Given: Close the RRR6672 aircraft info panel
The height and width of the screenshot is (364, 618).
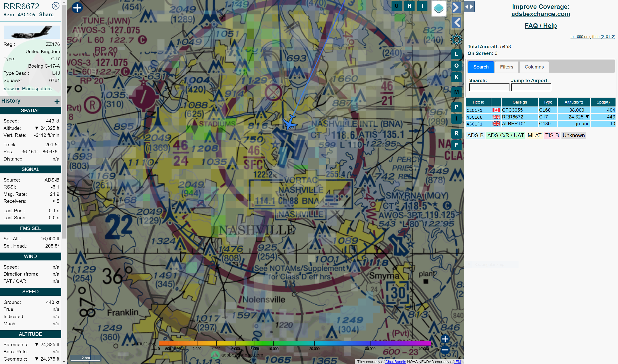Looking at the screenshot, I should 56,6.
